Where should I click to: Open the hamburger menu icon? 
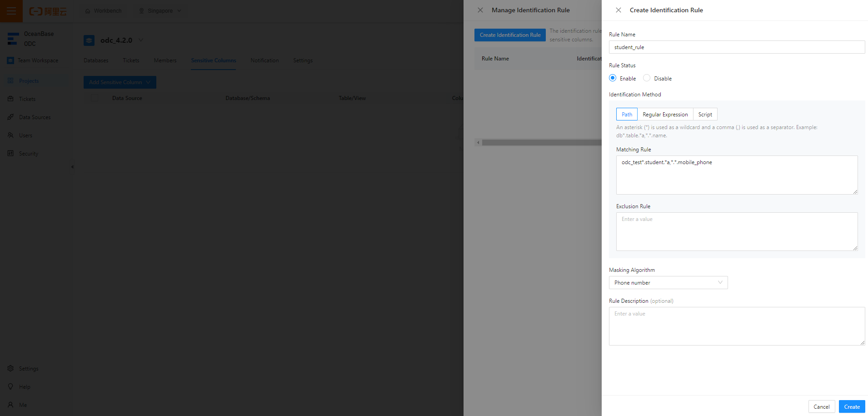[x=11, y=11]
